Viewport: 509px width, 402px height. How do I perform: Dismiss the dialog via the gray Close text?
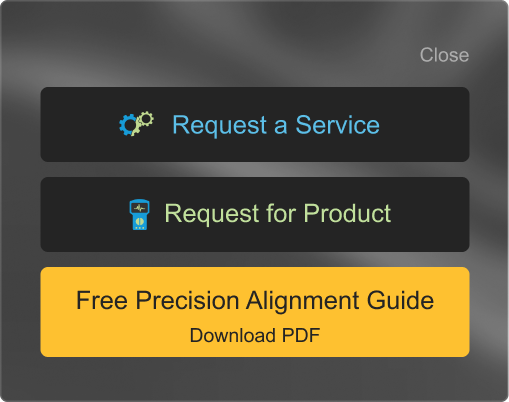[x=444, y=55]
